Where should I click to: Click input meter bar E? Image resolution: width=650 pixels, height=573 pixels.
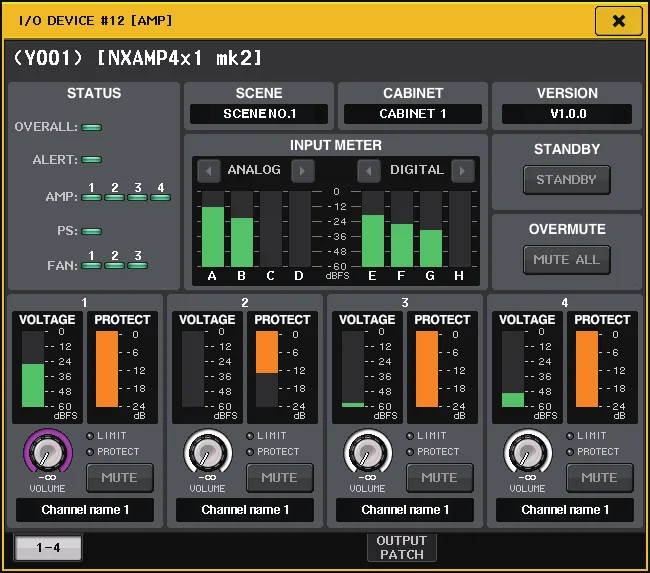373,229
